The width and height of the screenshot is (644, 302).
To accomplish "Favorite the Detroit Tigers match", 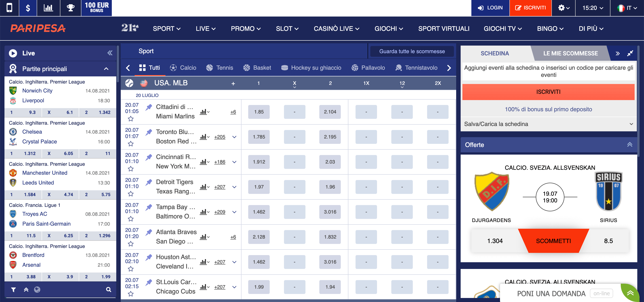I will tap(131, 194).
